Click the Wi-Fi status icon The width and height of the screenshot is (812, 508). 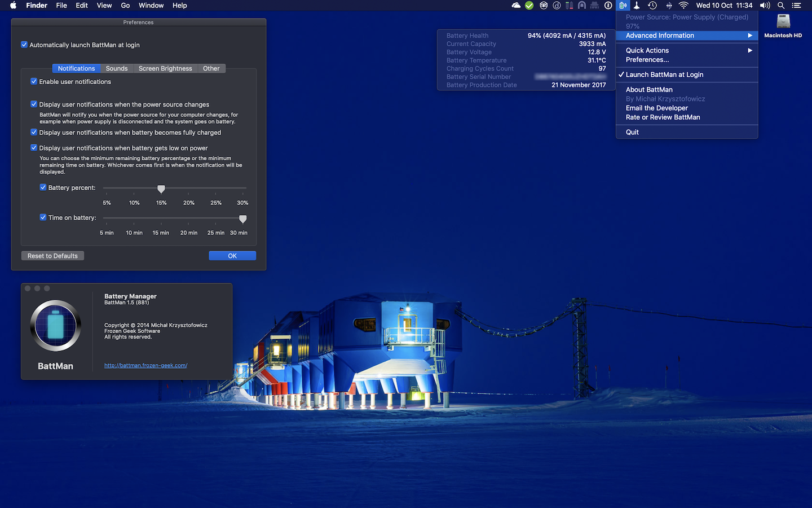pyautogui.click(x=683, y=6)
